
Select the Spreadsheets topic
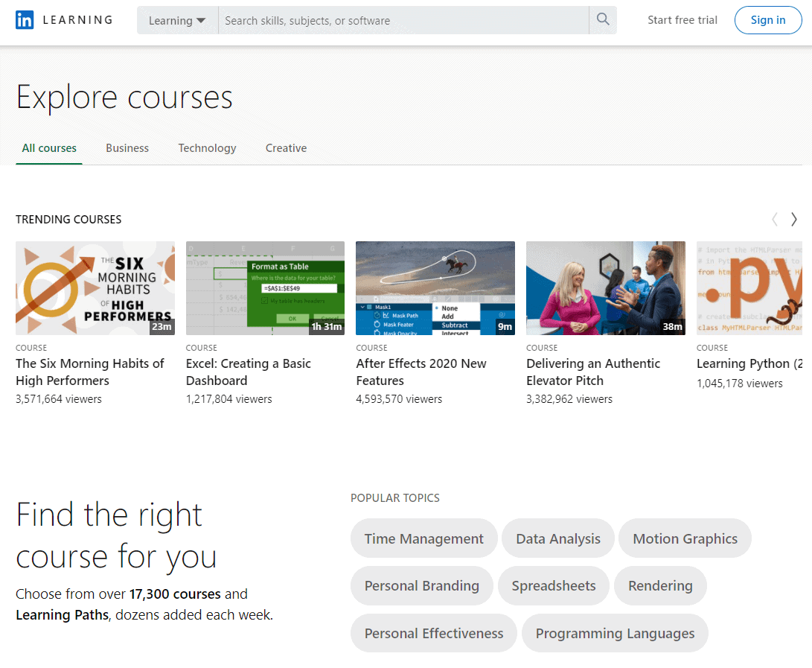(554, 585)
